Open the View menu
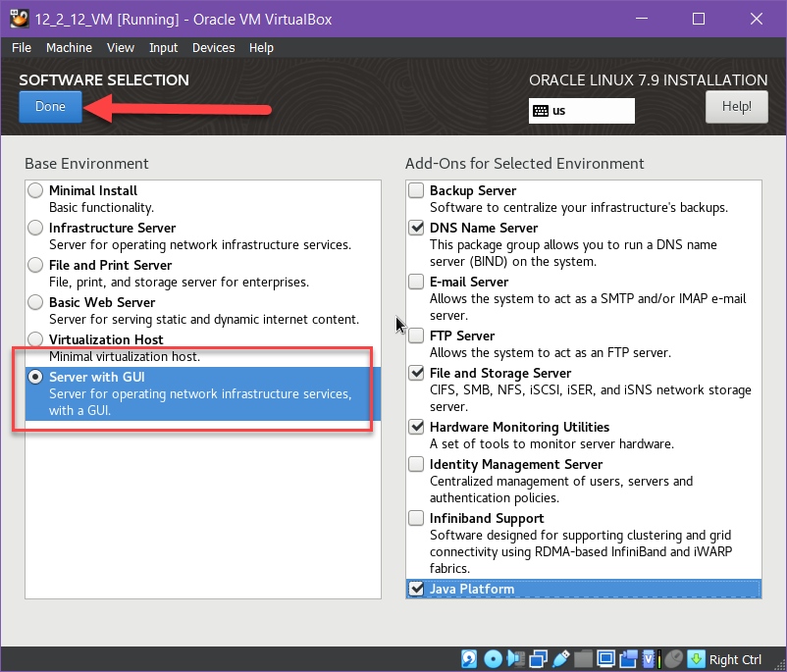Viewport: 787px width, 672px height. (x=121, y=48)
